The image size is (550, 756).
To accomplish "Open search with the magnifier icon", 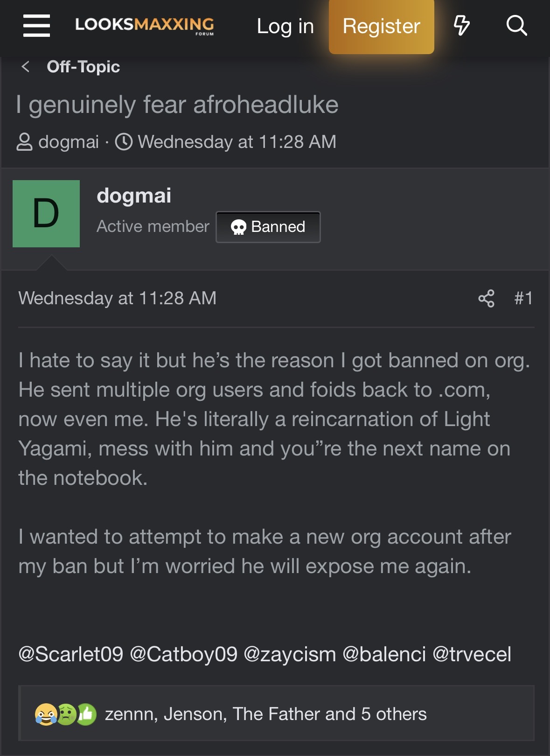I will click(516, 26).
